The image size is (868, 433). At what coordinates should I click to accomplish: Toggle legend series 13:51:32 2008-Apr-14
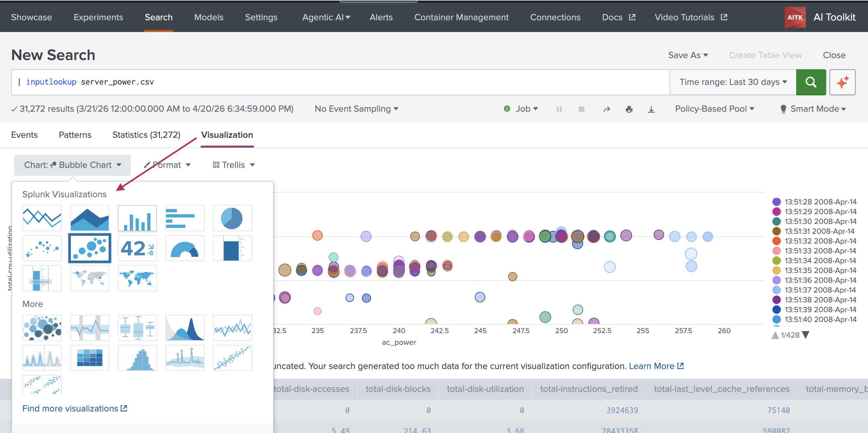pos(814,241)
